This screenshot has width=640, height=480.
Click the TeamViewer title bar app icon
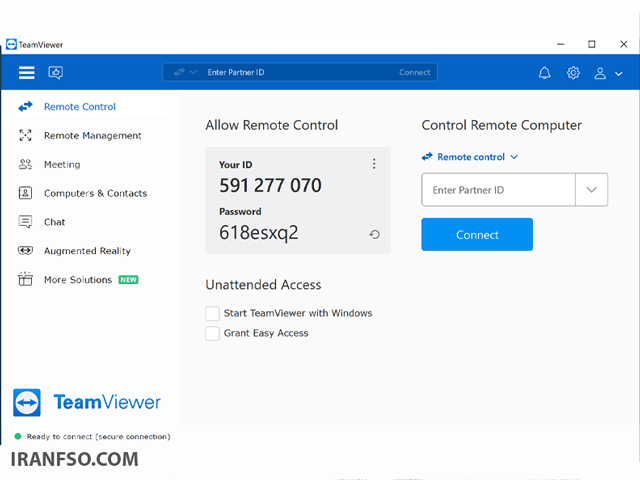11,44
